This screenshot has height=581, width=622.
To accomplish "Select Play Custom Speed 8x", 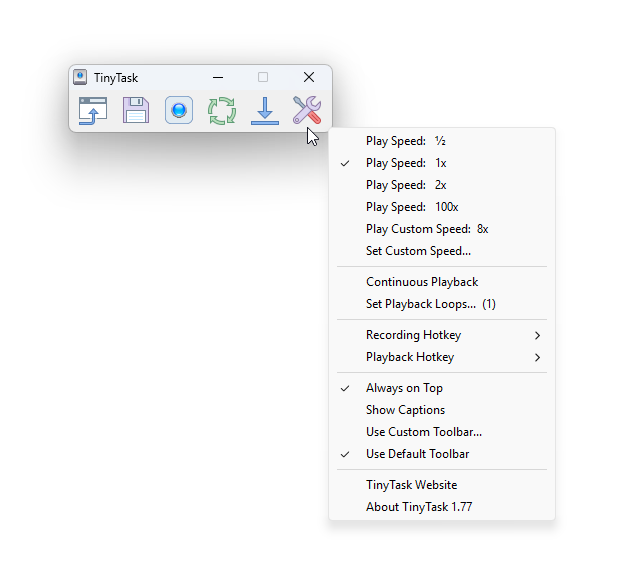I will tap(442, 229).
